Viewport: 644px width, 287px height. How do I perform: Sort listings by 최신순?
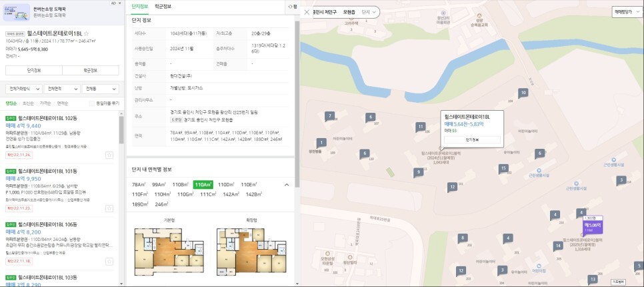click(29, 103)
